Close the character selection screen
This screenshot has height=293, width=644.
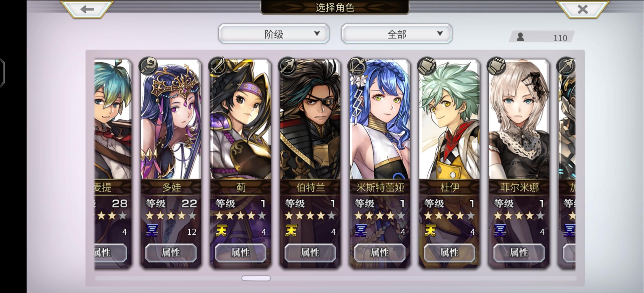coord(582,9)
